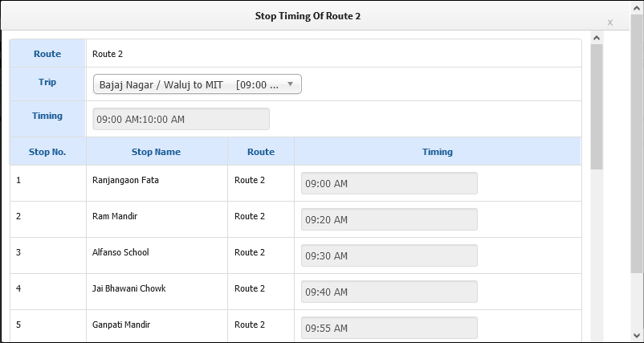644x343 pixels.
Task: Open the Trip dropdown
Action: [x=198, y=84]
